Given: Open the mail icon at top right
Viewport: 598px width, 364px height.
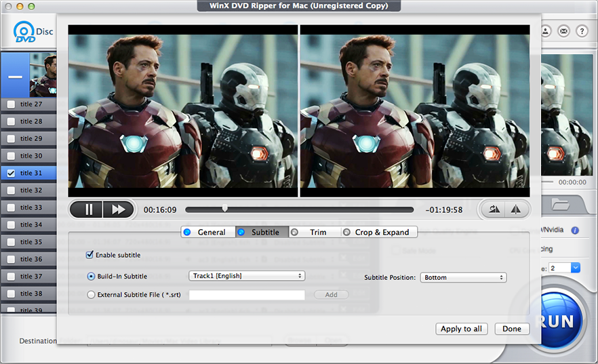Looking at the screenshot, I should pos(563,31).
